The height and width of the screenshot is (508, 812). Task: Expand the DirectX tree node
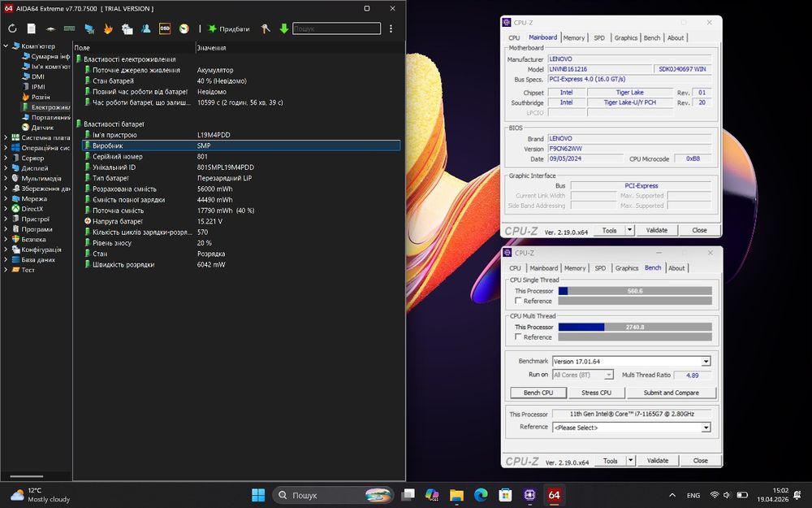point(6,209)
